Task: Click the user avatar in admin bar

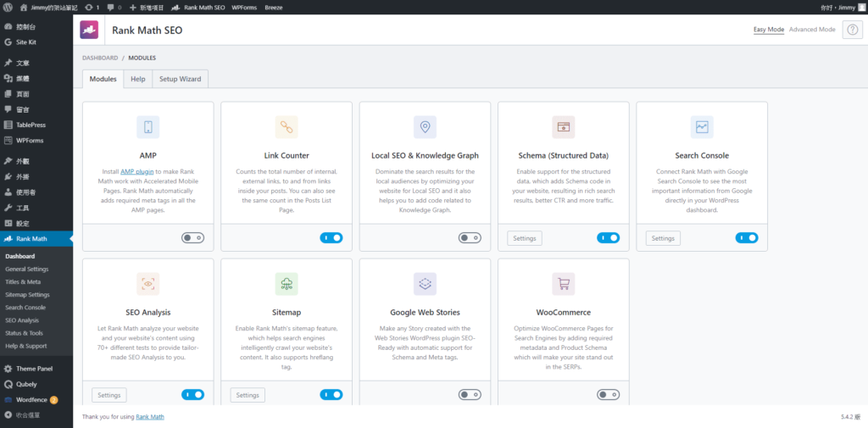Action: pos(861,8)
